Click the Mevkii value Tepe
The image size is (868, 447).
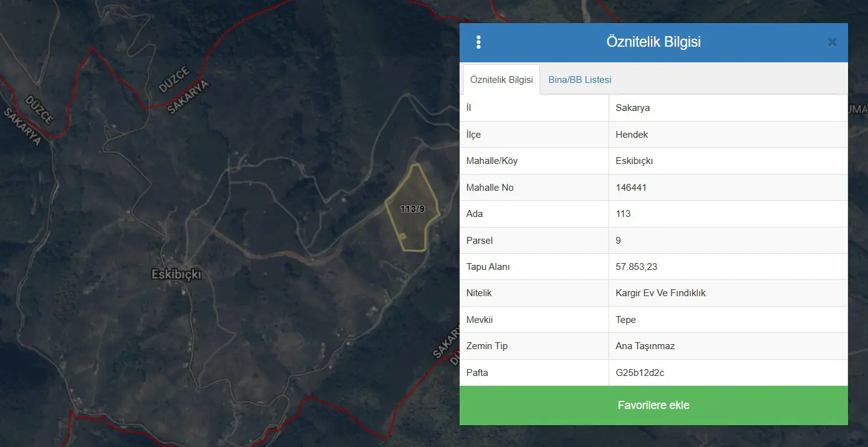pyautogui.click(x=625, y=320)
